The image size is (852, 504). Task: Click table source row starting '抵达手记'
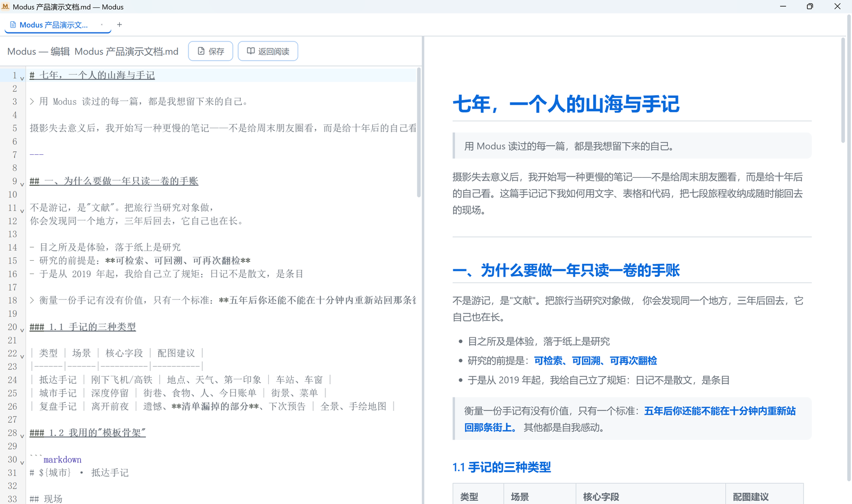[x=181, y=379]
